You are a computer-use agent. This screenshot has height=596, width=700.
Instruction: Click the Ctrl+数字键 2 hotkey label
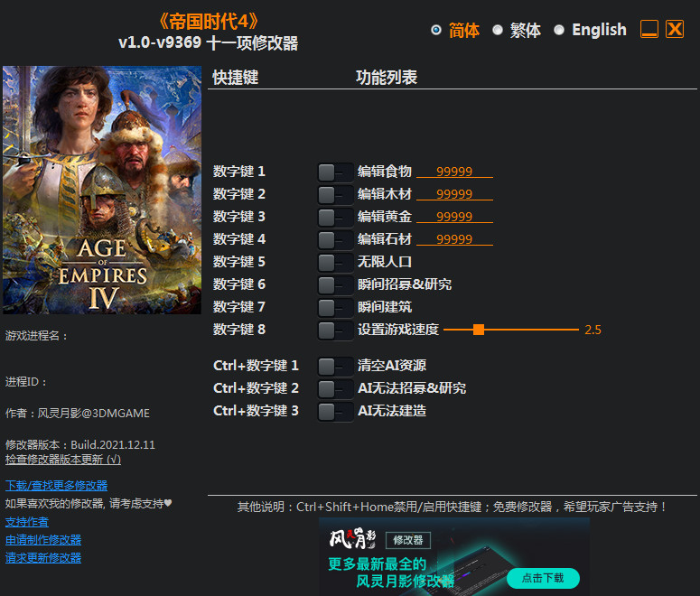coord(256,388)
